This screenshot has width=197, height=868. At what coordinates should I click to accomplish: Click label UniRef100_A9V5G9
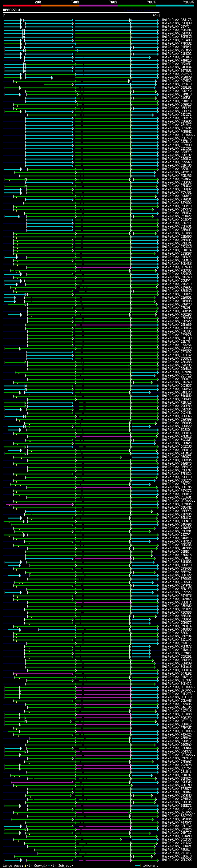176,81
